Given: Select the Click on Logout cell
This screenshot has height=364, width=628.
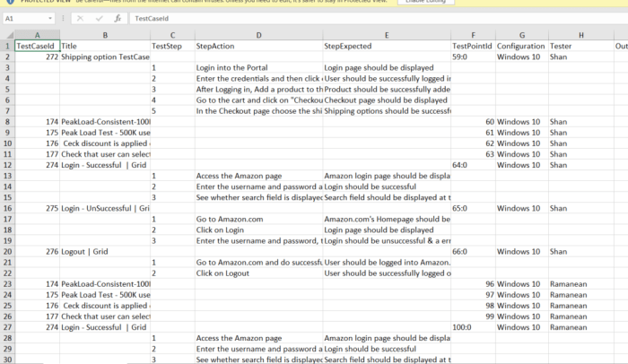Looking at the screenshot, I should [x=258, y=273].
